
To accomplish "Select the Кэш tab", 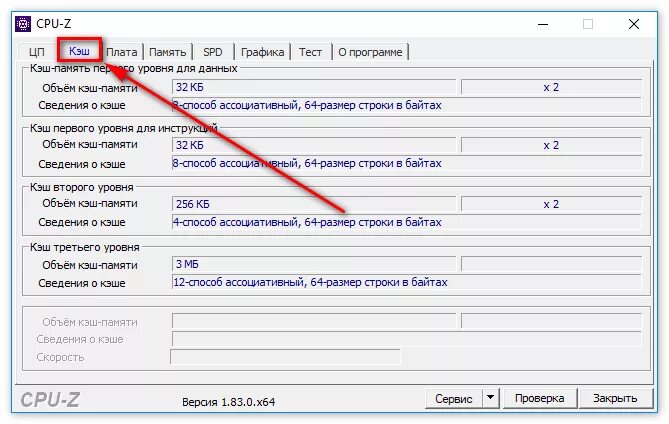I will pos(79,51).
